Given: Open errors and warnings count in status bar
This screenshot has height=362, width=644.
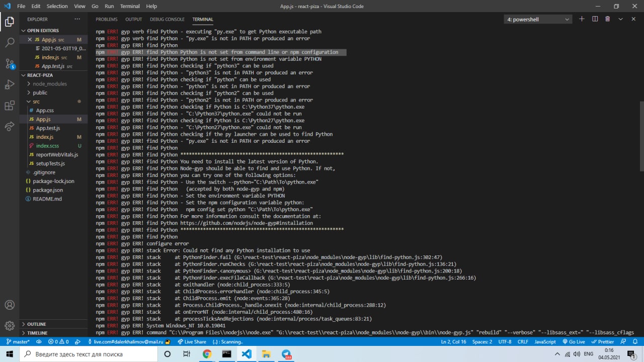Looking at the screenshot, I should point(58,342).
